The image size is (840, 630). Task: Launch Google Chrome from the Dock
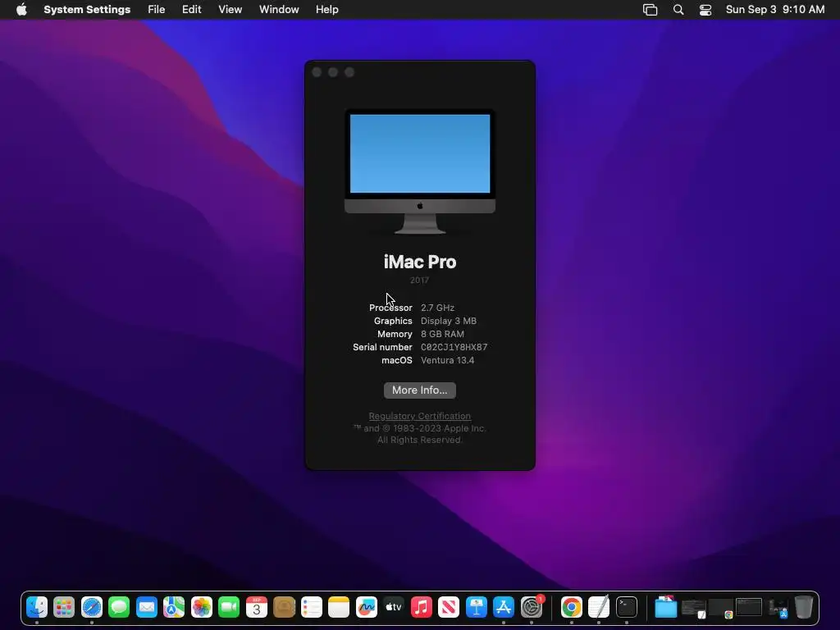572,607
